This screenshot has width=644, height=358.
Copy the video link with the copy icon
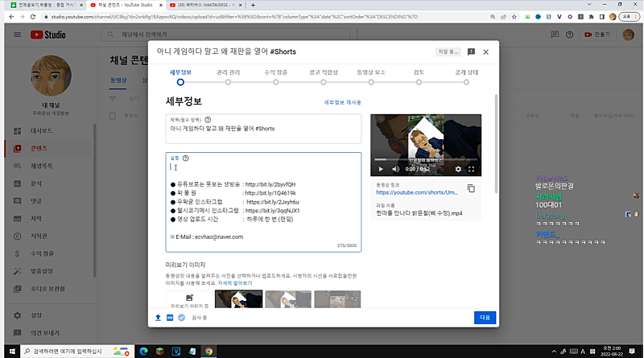point(471,189)
